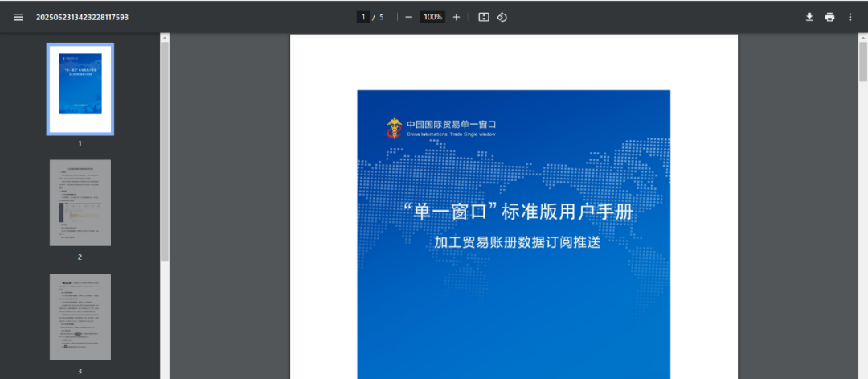Click the 中国国际贸易单一窗口 logo on the cover

(x=441, y=127)
